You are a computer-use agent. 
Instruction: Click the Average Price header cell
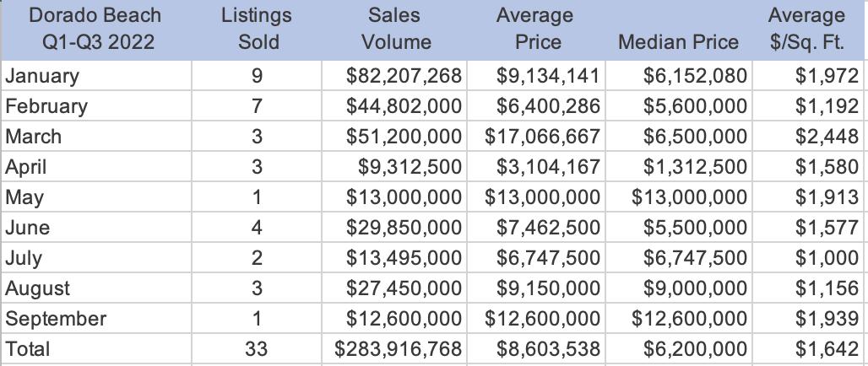(x=536, y=30)
